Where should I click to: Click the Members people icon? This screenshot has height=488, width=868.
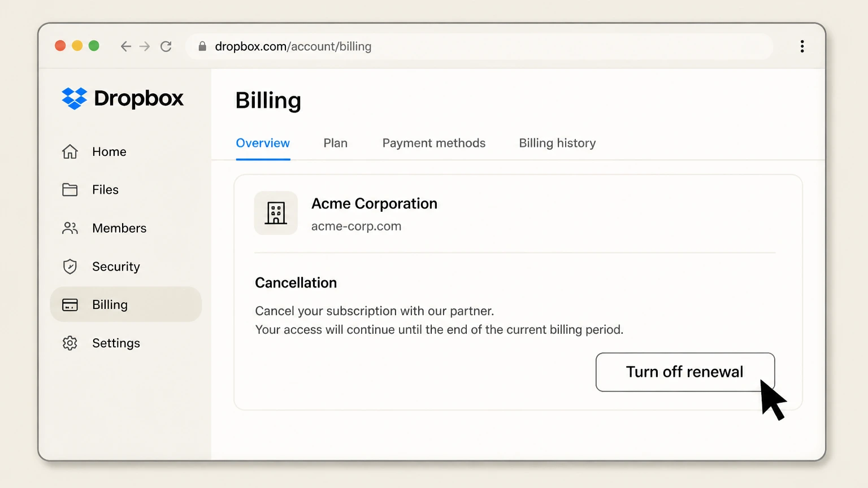pos(70,228)
